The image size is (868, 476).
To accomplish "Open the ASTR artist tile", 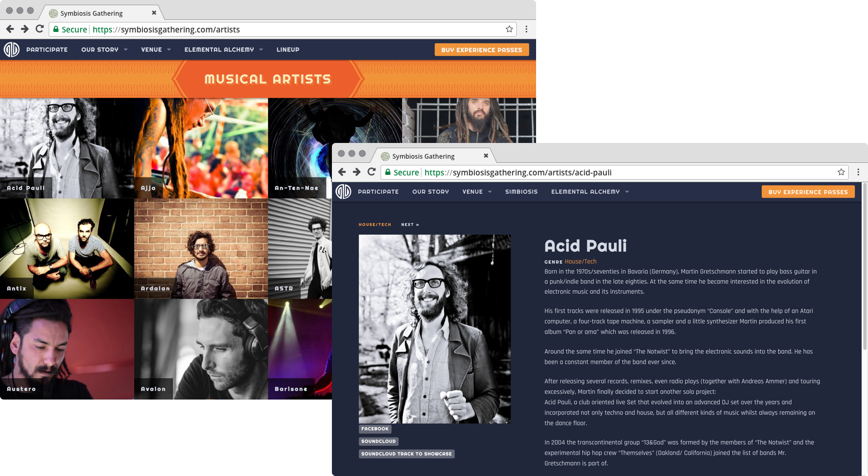I will (x=300, y=249).
